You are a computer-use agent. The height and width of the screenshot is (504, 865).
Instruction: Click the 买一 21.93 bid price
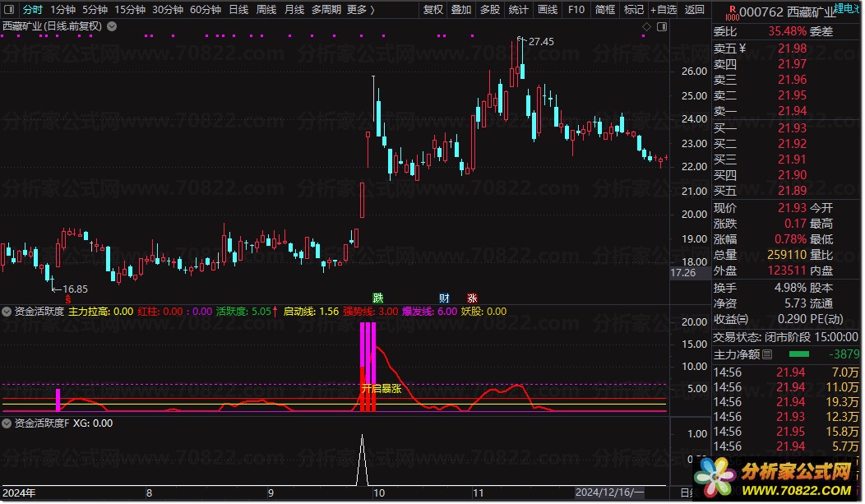pyautogui.click(x=792, y=128)
